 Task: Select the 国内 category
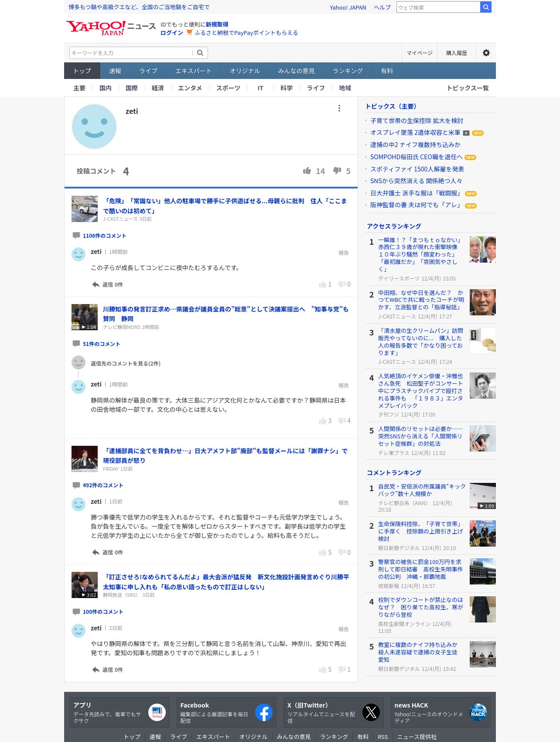click(x=106, y=88)
